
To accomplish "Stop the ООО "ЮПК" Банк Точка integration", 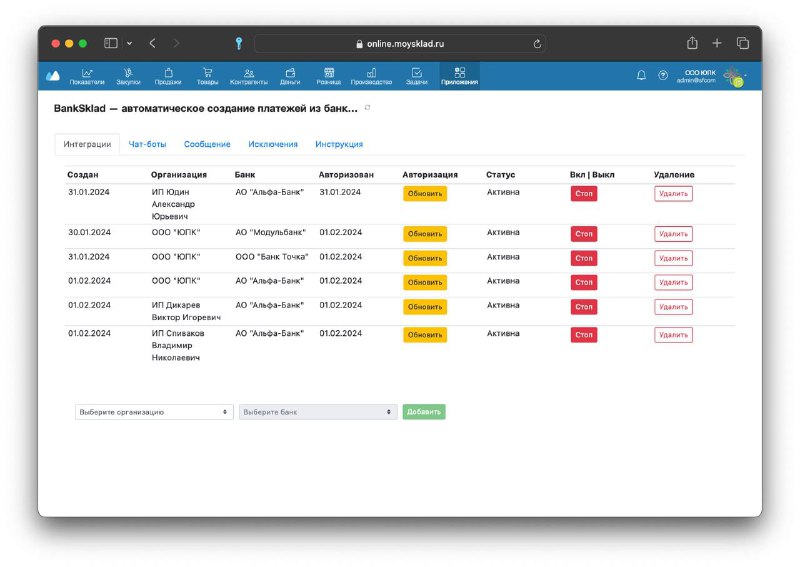I will click(x=584, y=258).
